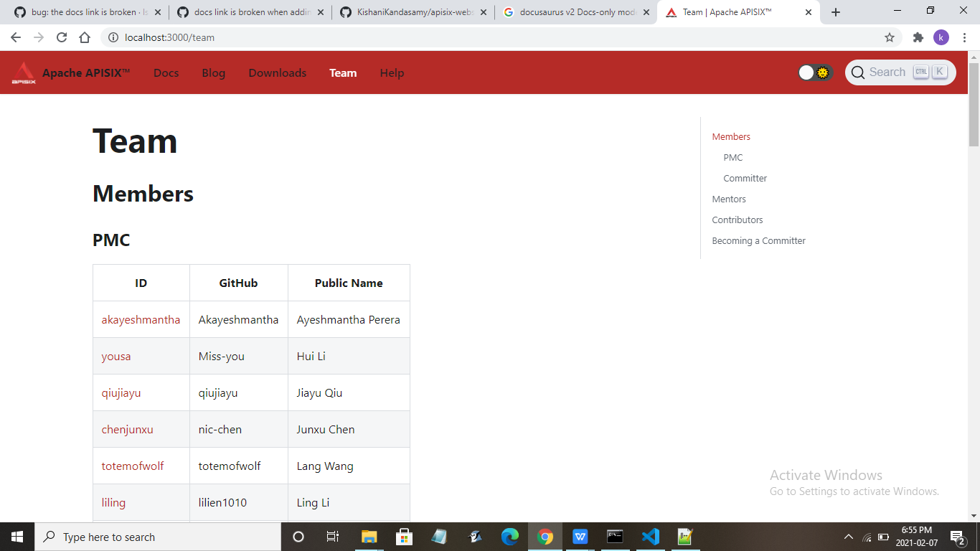
Task: Open chenjunxu ID link
Action: coord(128,430)
